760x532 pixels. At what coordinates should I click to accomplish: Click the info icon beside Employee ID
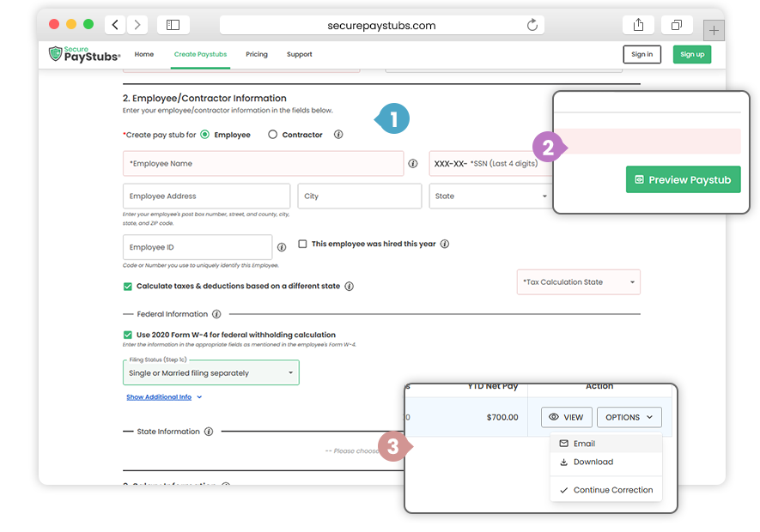[282, 248]
